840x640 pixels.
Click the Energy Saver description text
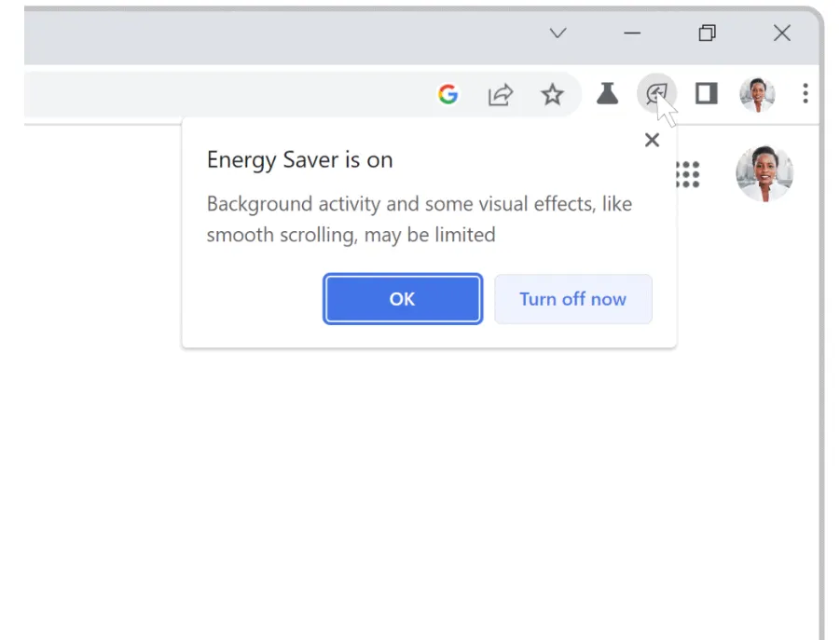419,219
